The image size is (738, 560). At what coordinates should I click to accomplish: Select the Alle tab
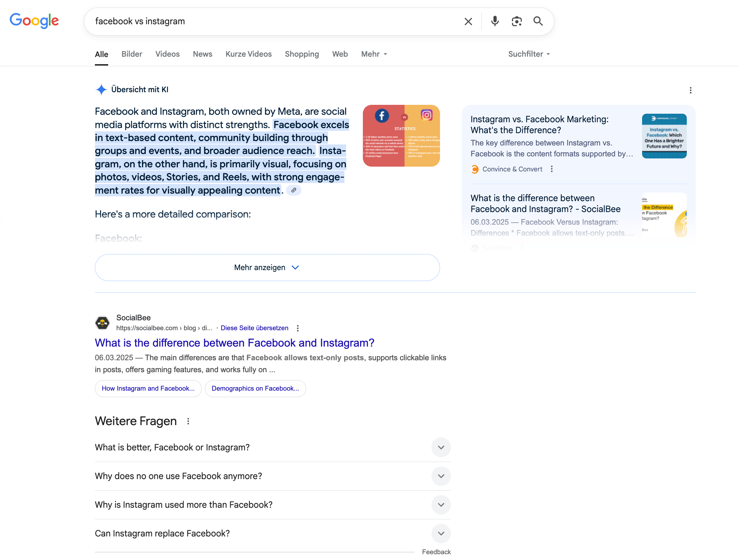(101, 54)
